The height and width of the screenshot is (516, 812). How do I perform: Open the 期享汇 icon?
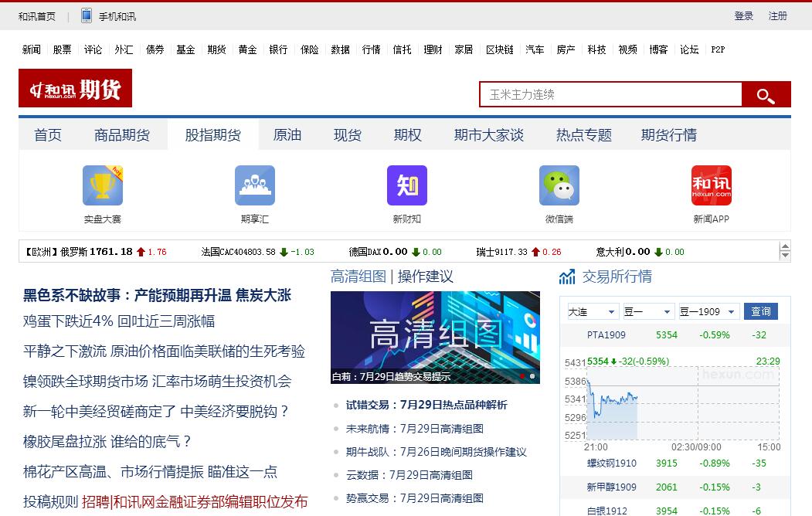255,185
